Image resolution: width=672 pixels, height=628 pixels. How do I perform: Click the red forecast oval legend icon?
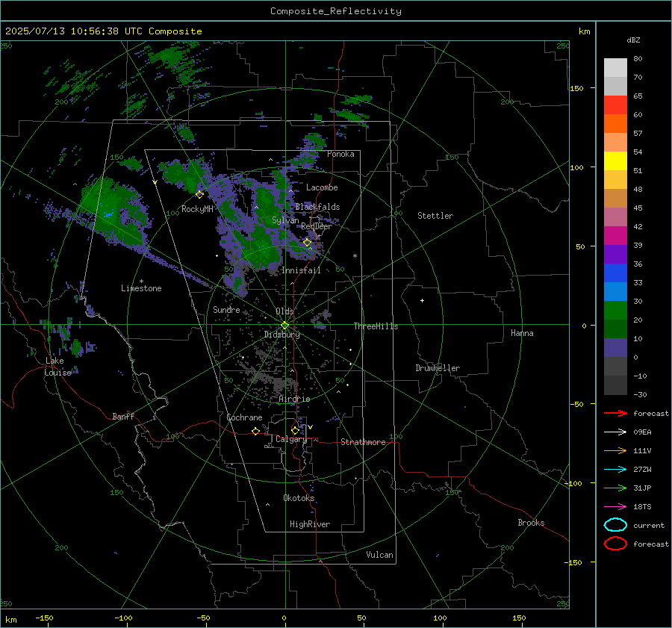(615, 544)
